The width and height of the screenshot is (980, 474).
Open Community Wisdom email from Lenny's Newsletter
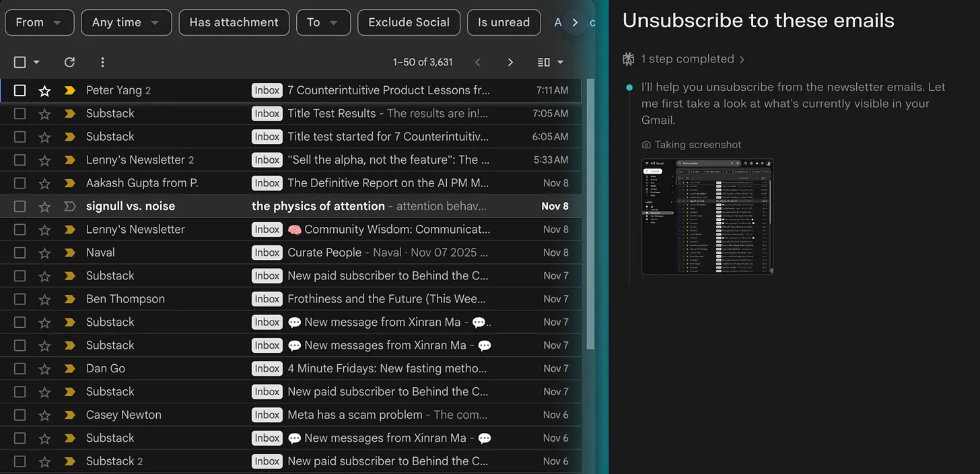pyautogui.click(x=291, y=230)
